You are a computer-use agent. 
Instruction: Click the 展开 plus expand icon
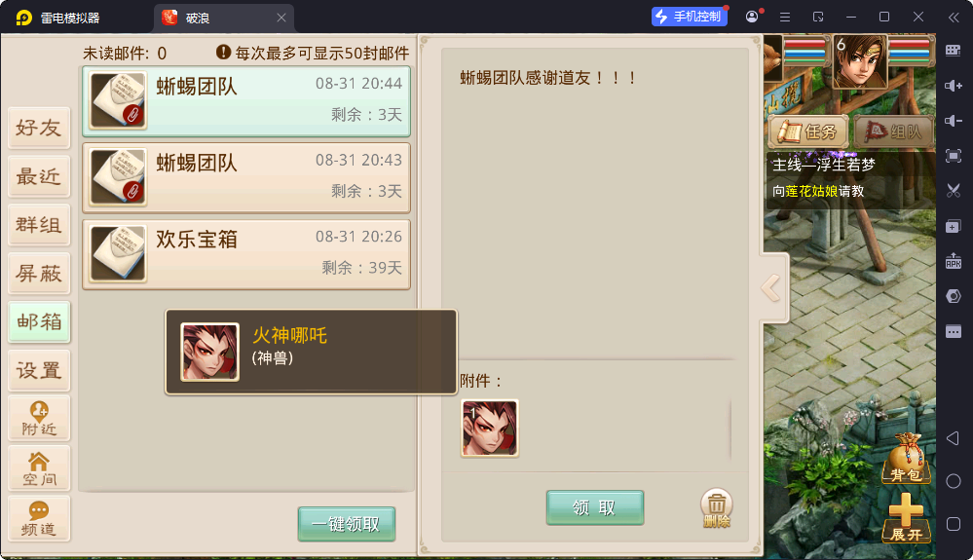coord(907,518)
